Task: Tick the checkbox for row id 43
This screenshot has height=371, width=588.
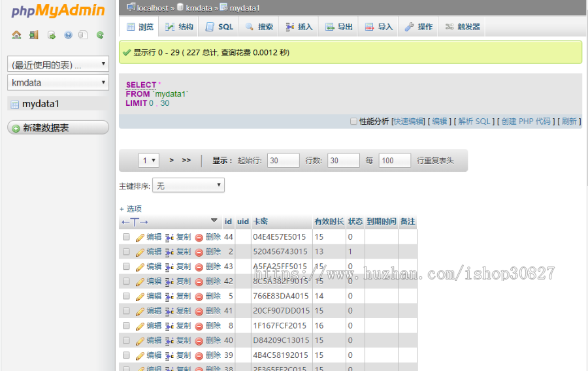Action: click(x=126, y=266)
